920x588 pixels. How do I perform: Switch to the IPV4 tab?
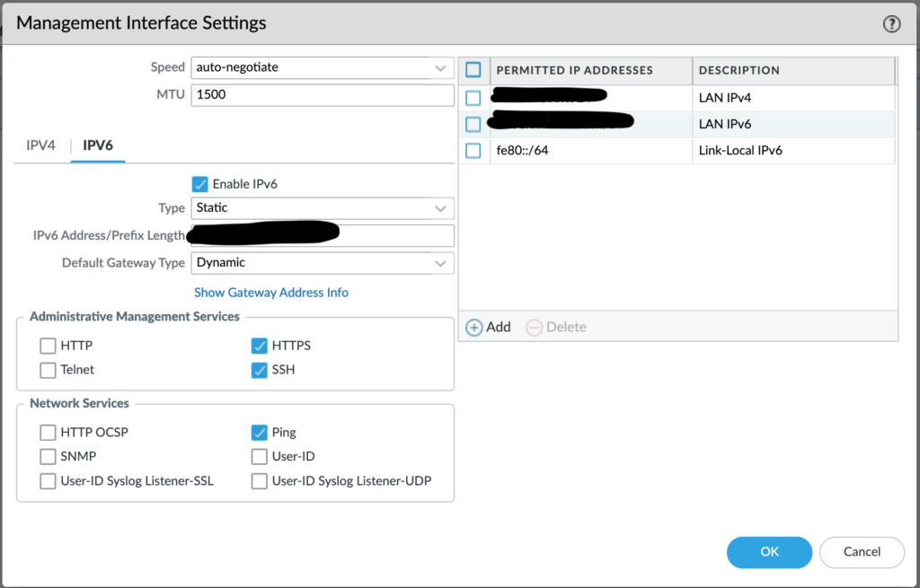[40, 145]
